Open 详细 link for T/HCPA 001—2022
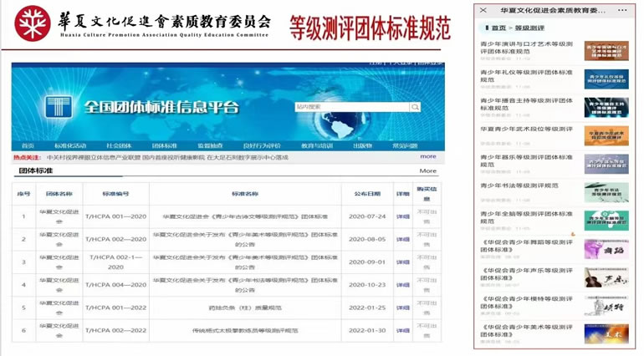Viewport: 644px width, 356px height. (403, 308)
